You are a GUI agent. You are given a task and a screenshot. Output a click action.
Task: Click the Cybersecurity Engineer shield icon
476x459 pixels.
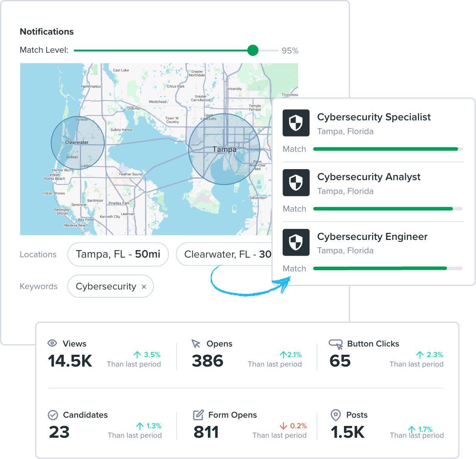[296, 242]
